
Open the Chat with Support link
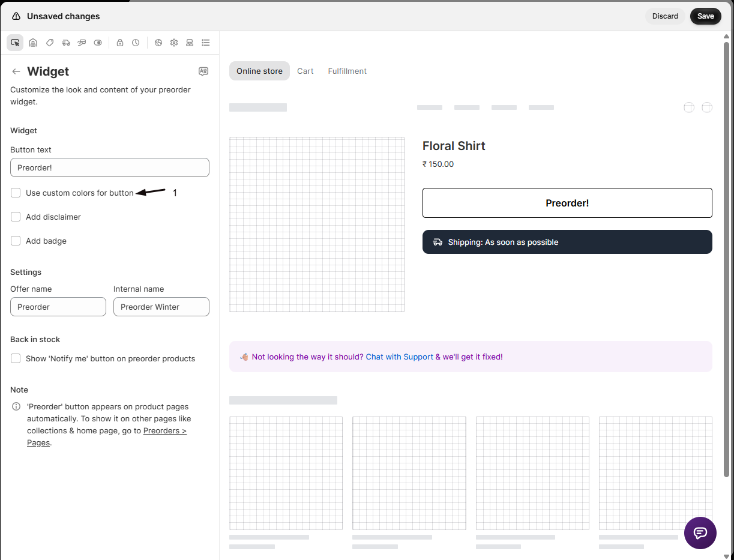coord(400,357)
